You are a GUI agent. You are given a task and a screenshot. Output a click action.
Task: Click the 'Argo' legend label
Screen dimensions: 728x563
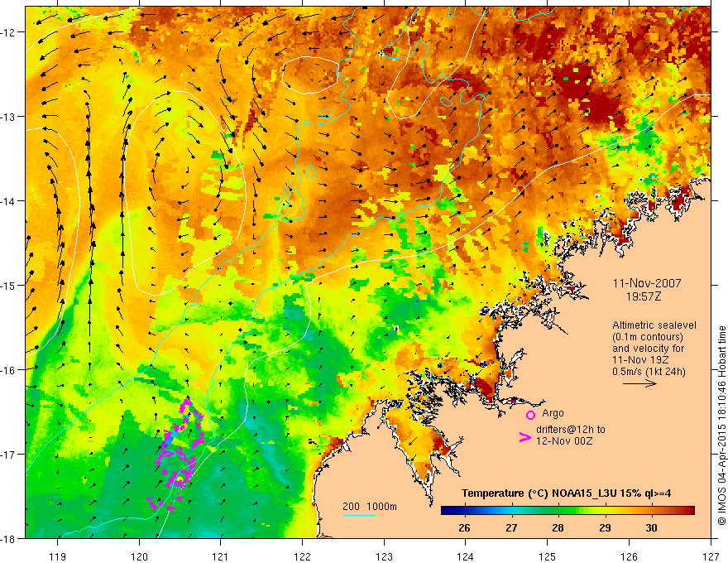553,413
